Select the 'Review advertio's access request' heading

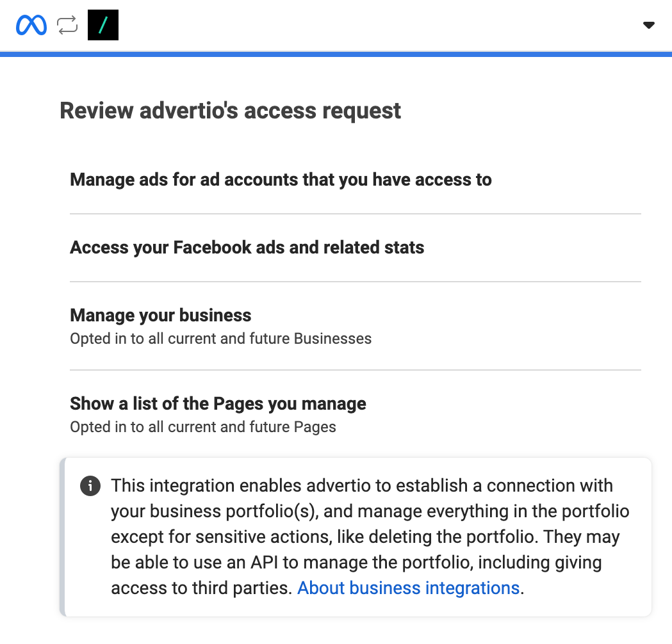pos(230,111)
